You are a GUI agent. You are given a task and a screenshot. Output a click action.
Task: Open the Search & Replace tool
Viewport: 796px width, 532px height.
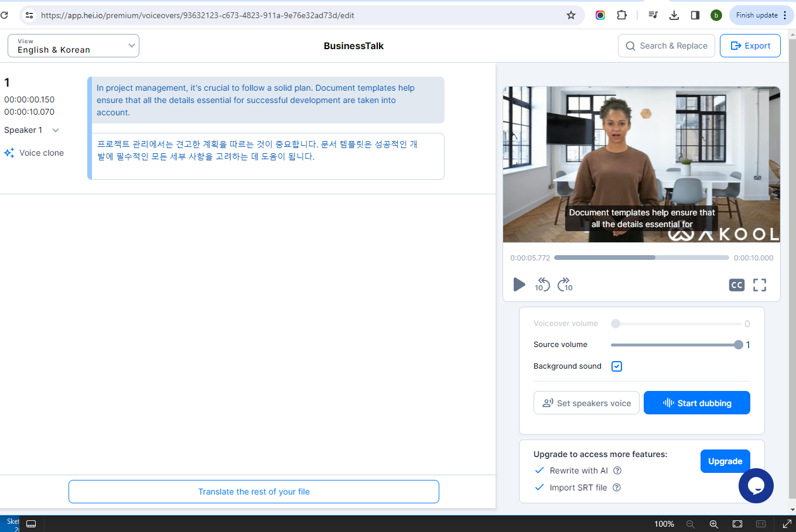(x=666, y=45)
